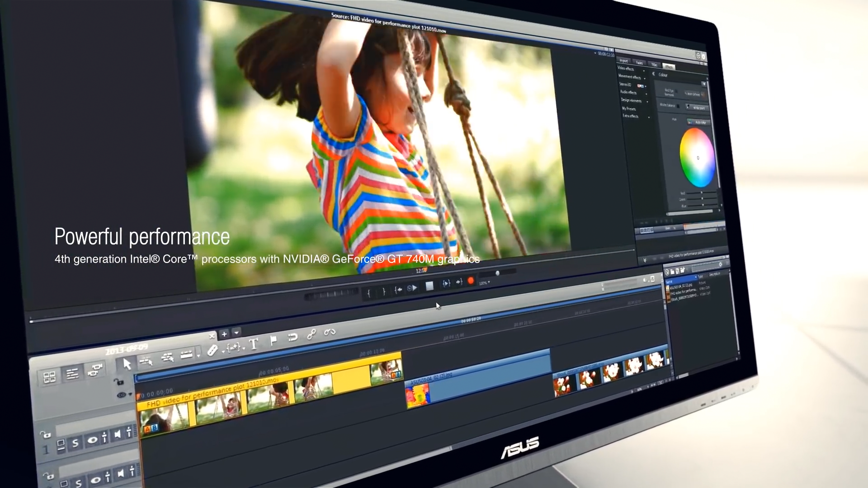The image size is (868, 488).
Task: Select the single-track mouse mode tool
Action: [146, 361]
